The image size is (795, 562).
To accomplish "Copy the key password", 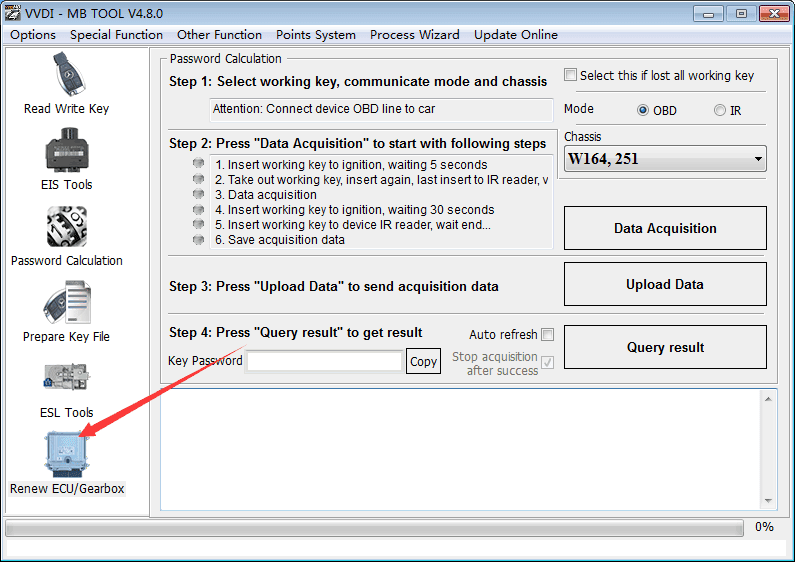I will click(423, 361).
